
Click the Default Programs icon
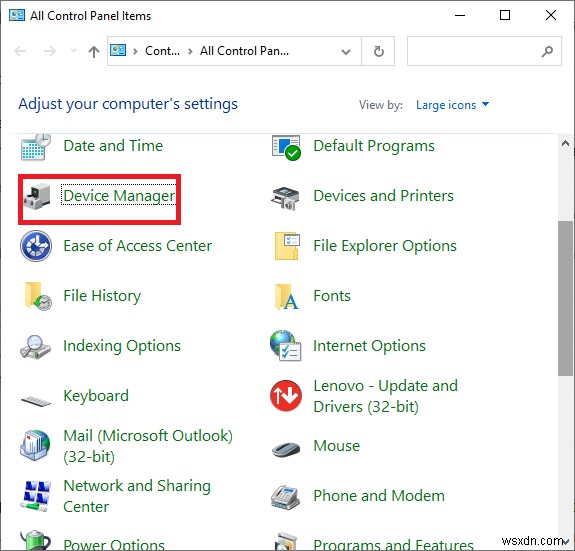286,147
